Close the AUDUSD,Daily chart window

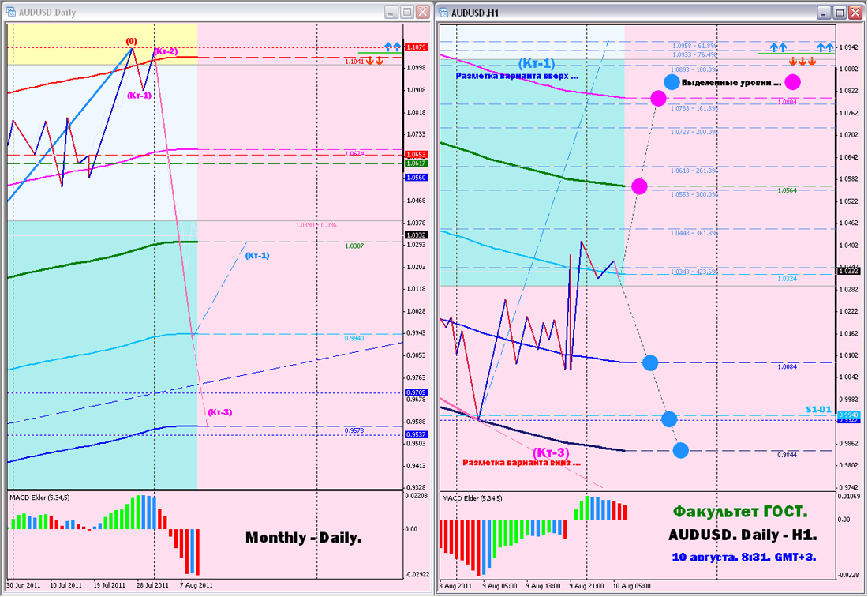(422, 12)
